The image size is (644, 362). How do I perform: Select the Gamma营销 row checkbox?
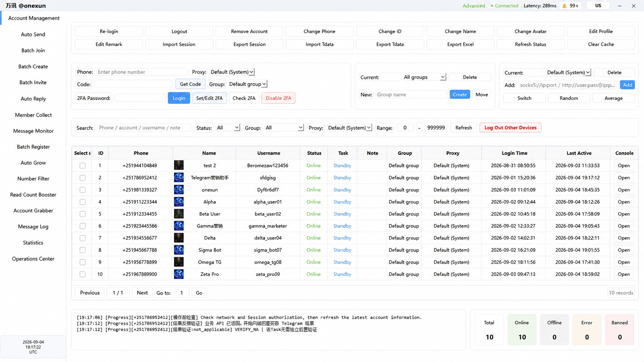(82, 226)
